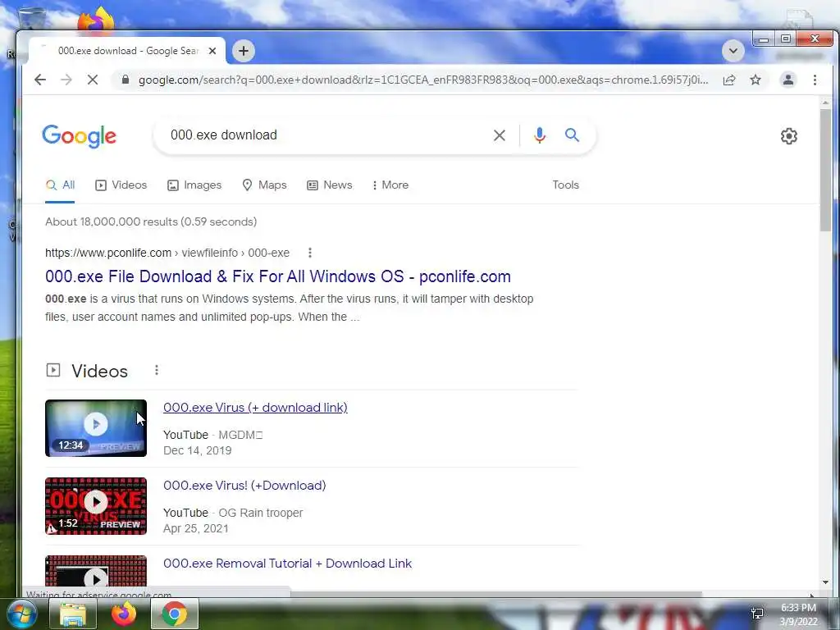Submit search with the magnifier icon

[x=572, y=135]
